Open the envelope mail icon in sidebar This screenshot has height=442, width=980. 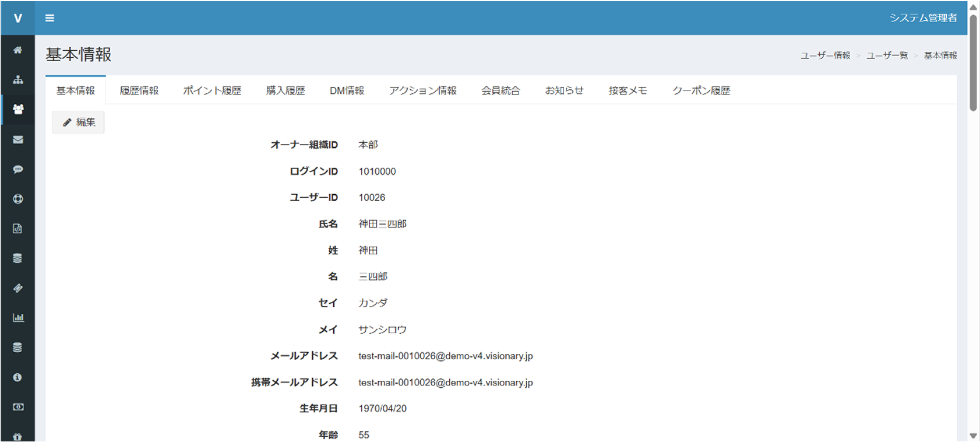(x=17, y=139)
